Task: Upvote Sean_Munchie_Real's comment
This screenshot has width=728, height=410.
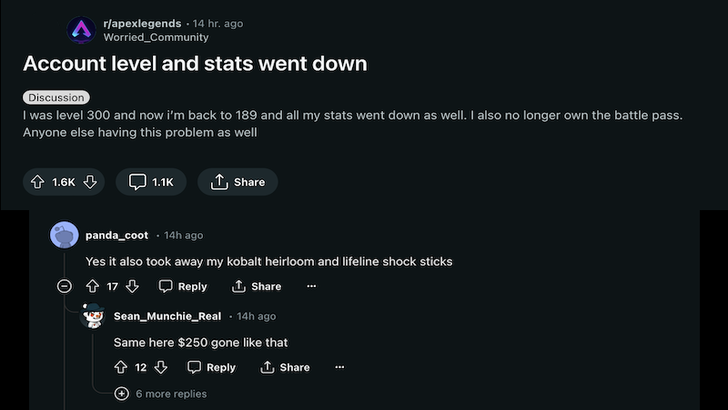Action: point(121,367)
